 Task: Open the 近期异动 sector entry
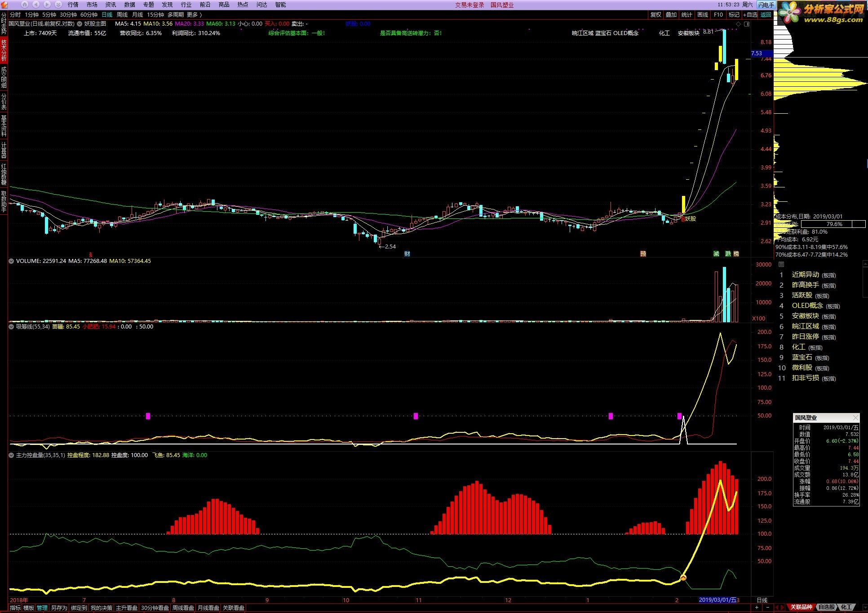[x=814, y=275]
